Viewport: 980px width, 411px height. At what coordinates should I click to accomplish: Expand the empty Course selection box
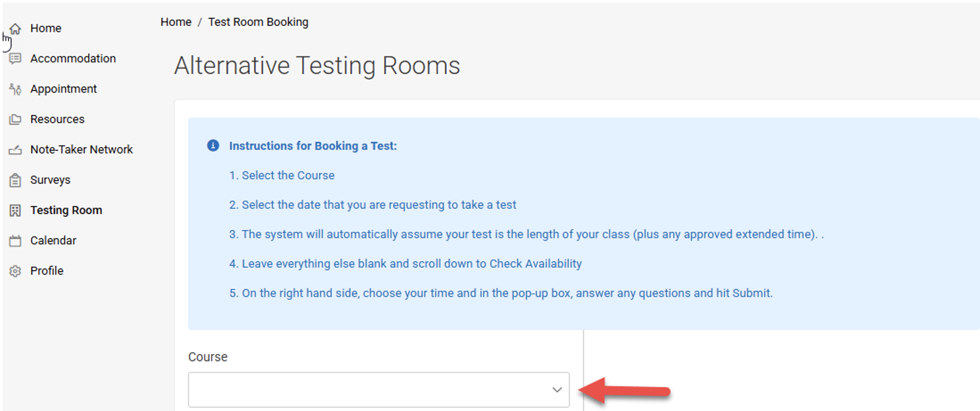[x=379, y=390]
